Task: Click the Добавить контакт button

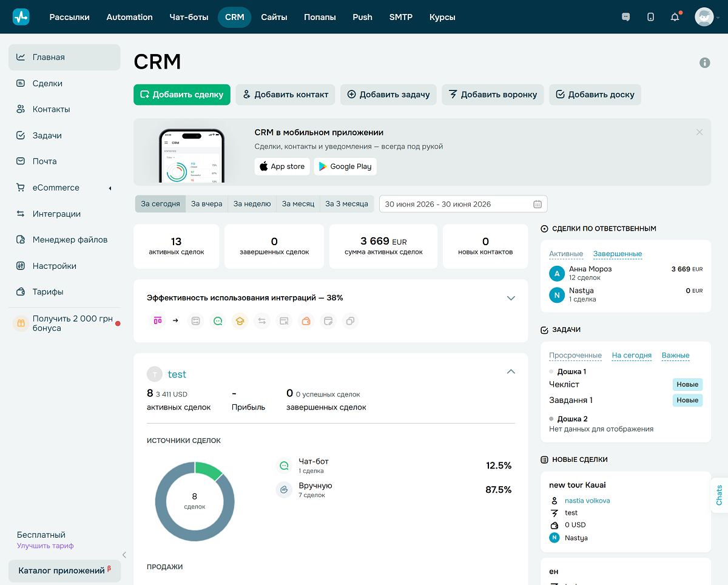Action: [285, 95]
